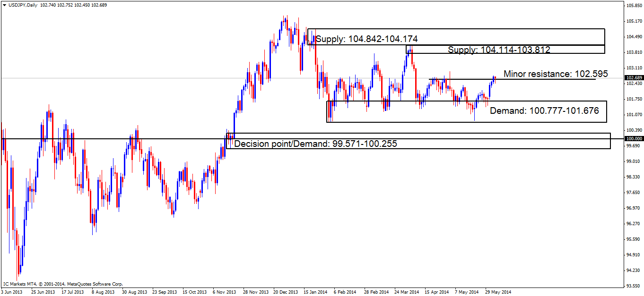Click the 15 Apr 2014 date label
This screenshot has width=644, height=296.
point(436,292)
